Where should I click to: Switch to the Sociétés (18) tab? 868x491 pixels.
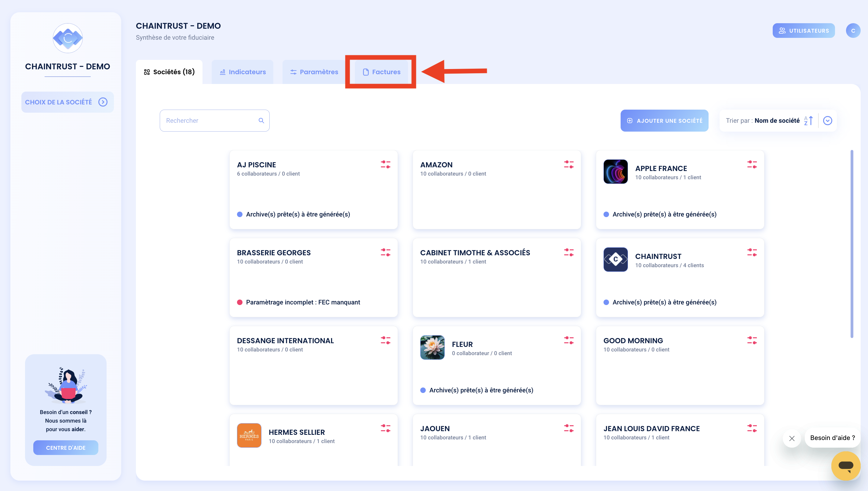(x=169, y=72)
